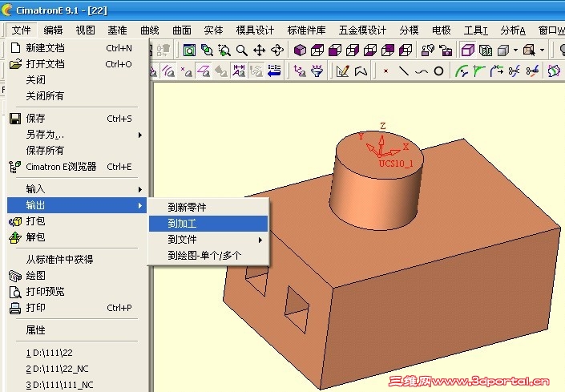Choose 从标准件中获得 menu entry
Viewport: 565px width, 392px height.
(x=76, y=260)
